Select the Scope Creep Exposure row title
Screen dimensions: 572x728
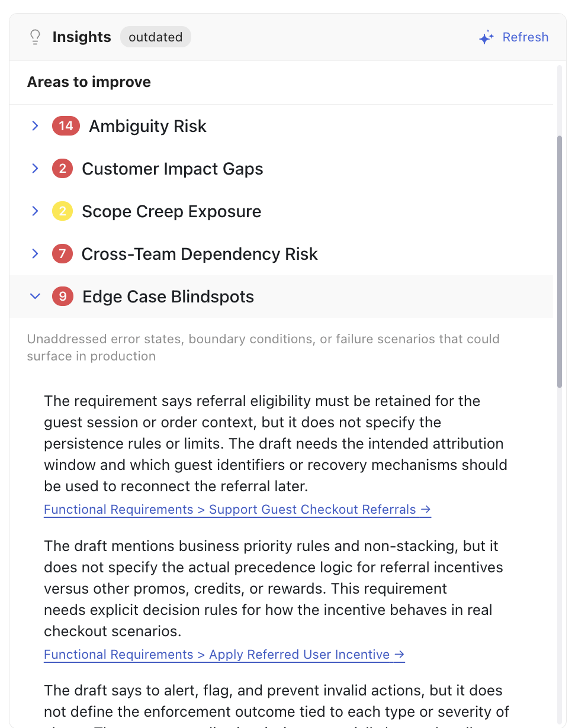pos(172,211)
